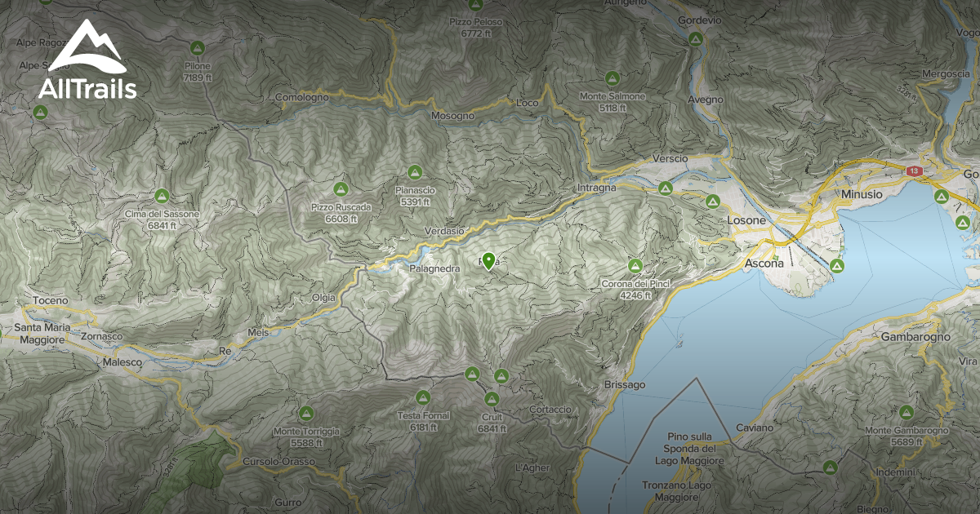
Task: Click the Losone town label
Action: [x=746, y=220]
